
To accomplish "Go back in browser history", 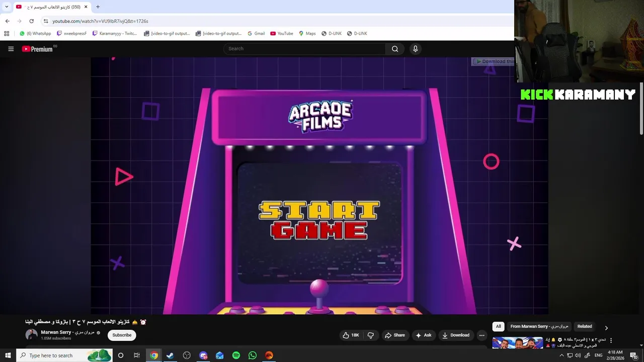I will [7, 21].
